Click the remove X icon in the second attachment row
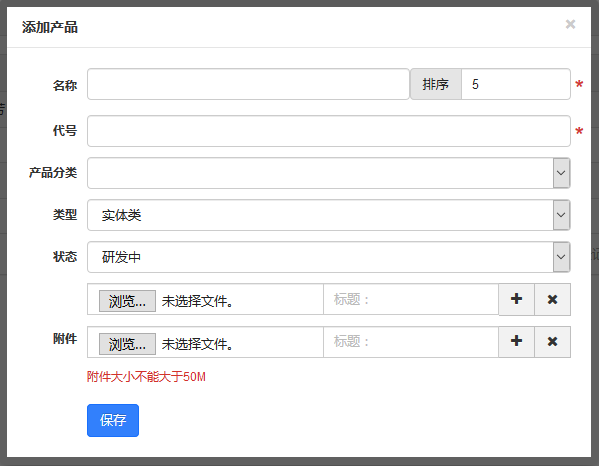 [552, 341]
